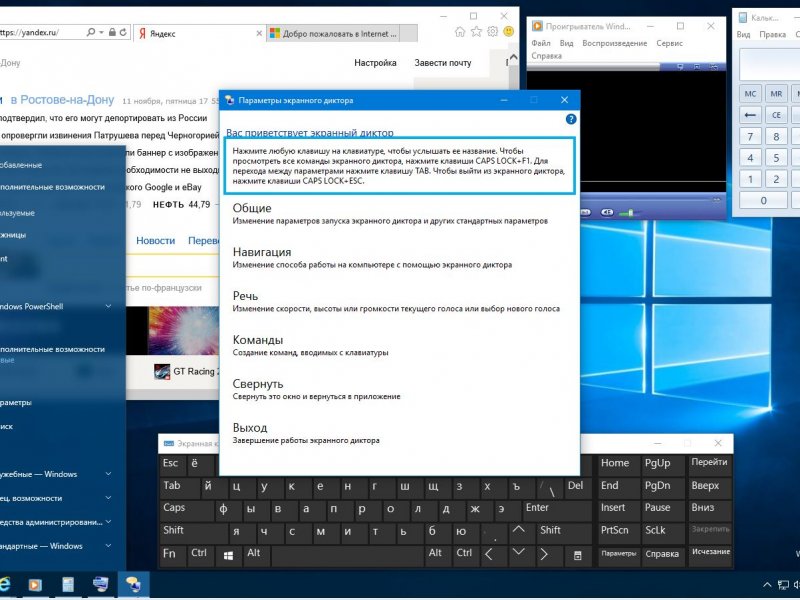This screenshot has height=600, width=800.
Task: Open the Новости link on Yandex
Action: click(156, 240)
